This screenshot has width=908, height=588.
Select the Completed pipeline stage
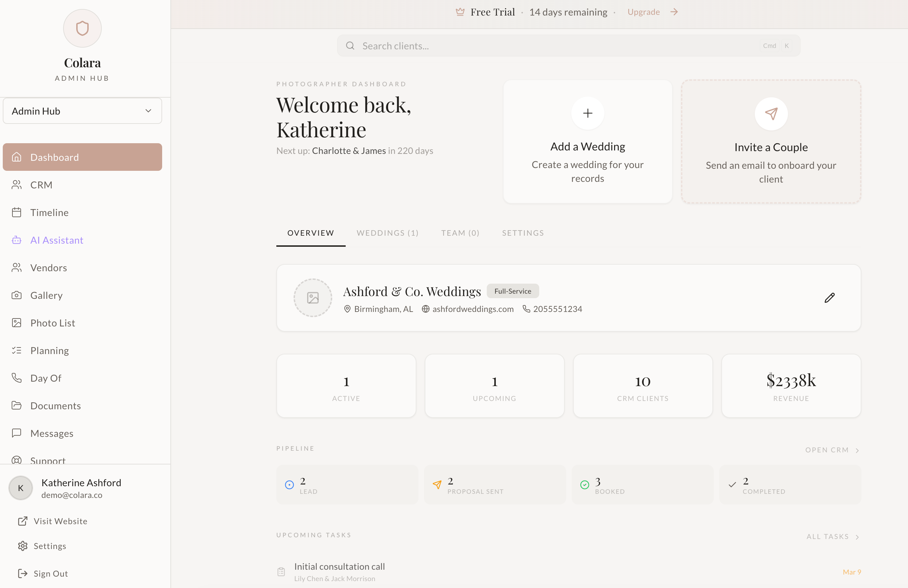(790, 484)
